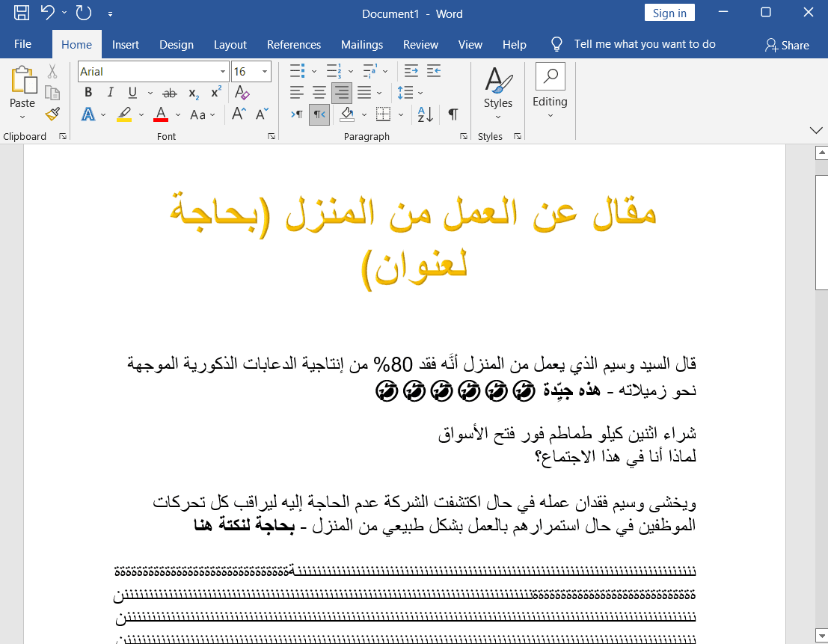The height and width of the screenshot is (644, 828).
Task: Toggle Italic formatting
Action: pos(111,93)
